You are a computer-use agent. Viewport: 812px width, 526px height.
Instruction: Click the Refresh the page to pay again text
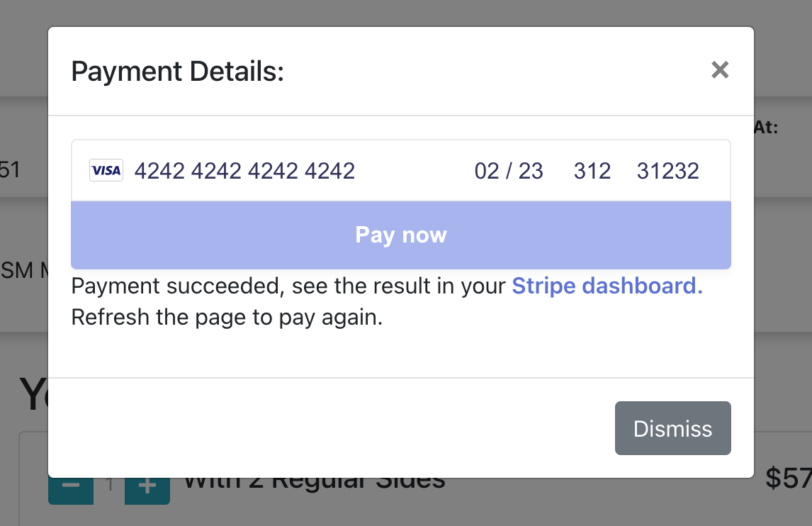click(225, 317)
